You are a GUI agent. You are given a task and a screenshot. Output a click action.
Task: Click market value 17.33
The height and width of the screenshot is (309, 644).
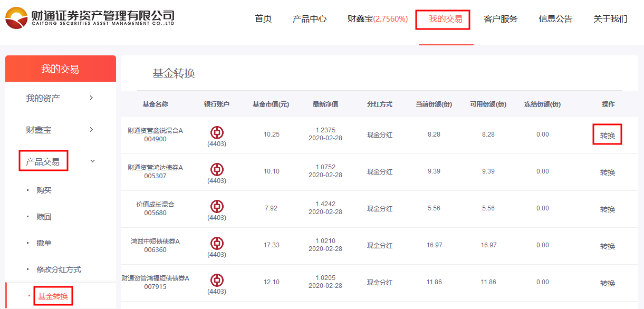(271, 245)
